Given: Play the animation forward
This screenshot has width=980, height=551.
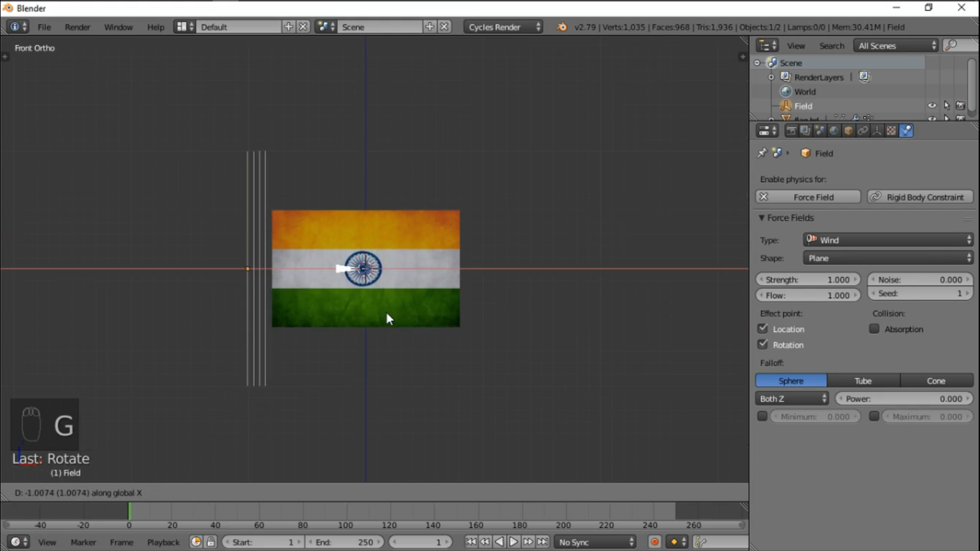Looking at the screenshot, I should (x=514, y=542).
